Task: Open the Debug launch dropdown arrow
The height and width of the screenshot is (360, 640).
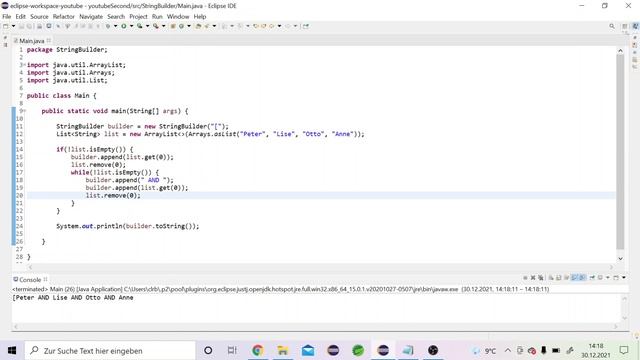Action: click(x=116, y=26)
